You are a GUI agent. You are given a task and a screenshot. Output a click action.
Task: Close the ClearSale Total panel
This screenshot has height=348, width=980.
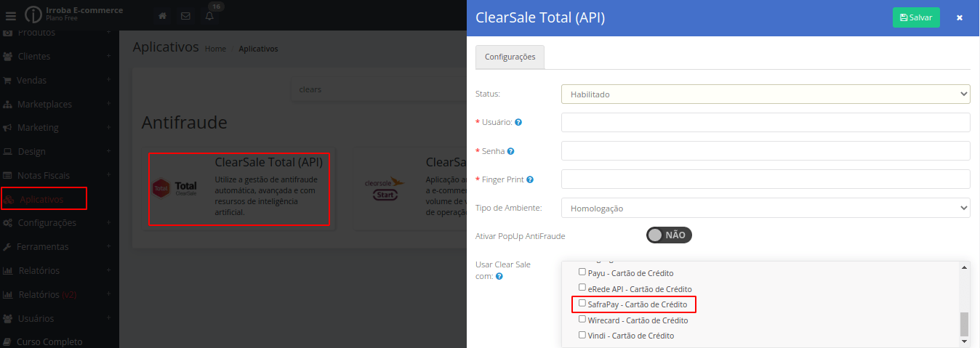click(x=960, y=17)
